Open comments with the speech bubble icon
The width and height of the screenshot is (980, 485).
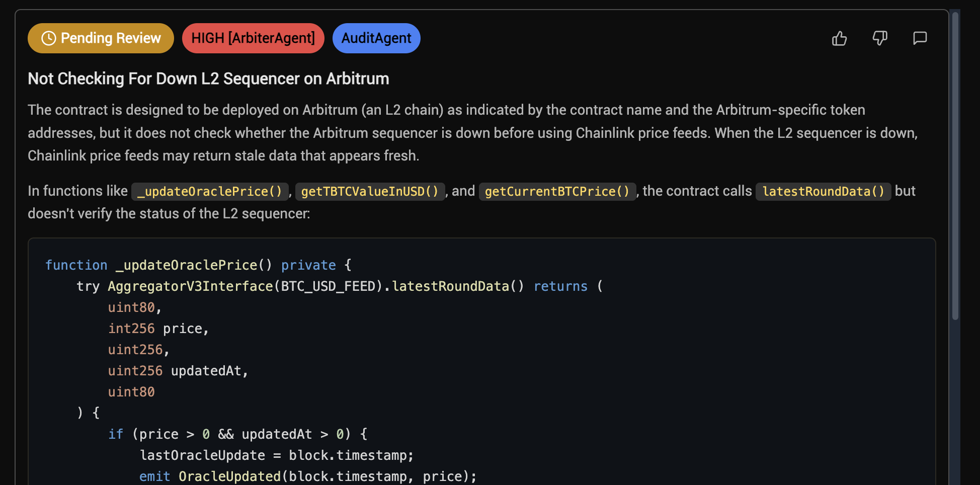pyautogui.click(x=920, y=38)
